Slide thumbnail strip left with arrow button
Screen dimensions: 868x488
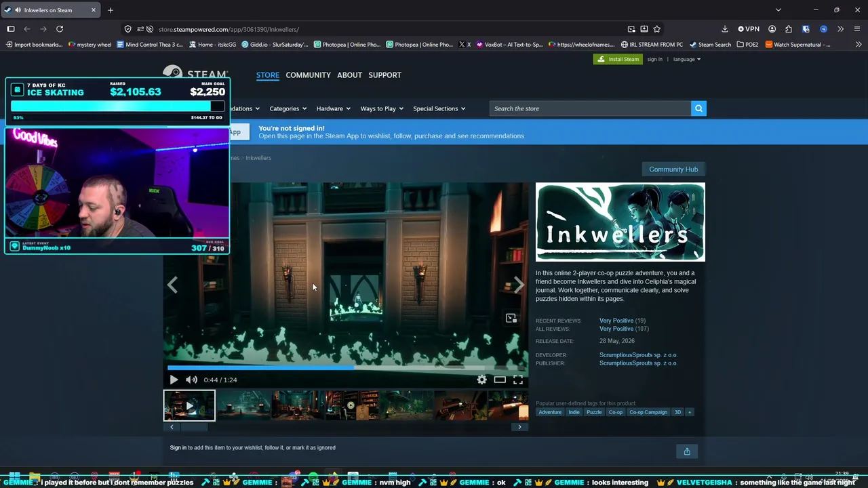(x=172, y=427)
